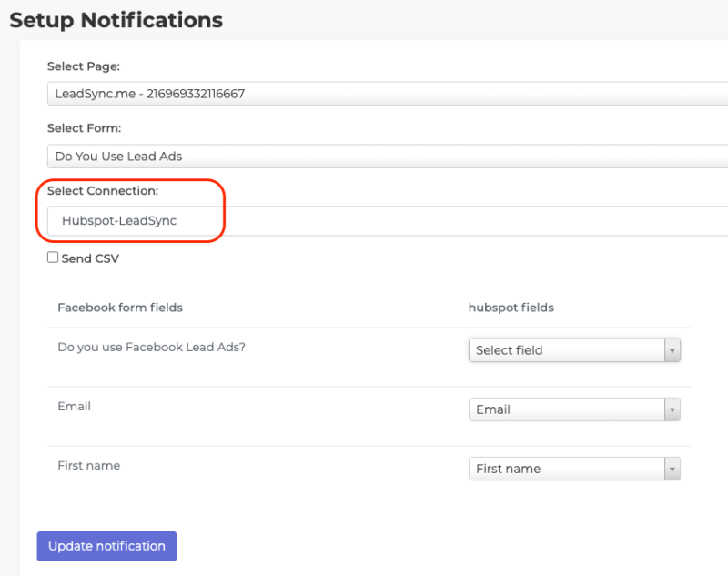Select the 'Do you use Facebook Lead Ads?' row text

[x=151, y=347]
